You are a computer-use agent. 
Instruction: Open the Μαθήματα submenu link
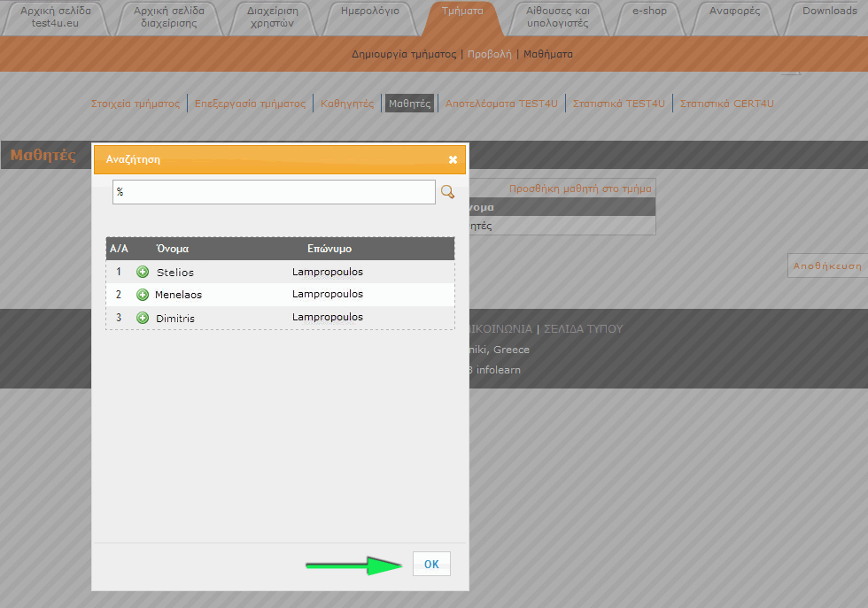(548, 54)
